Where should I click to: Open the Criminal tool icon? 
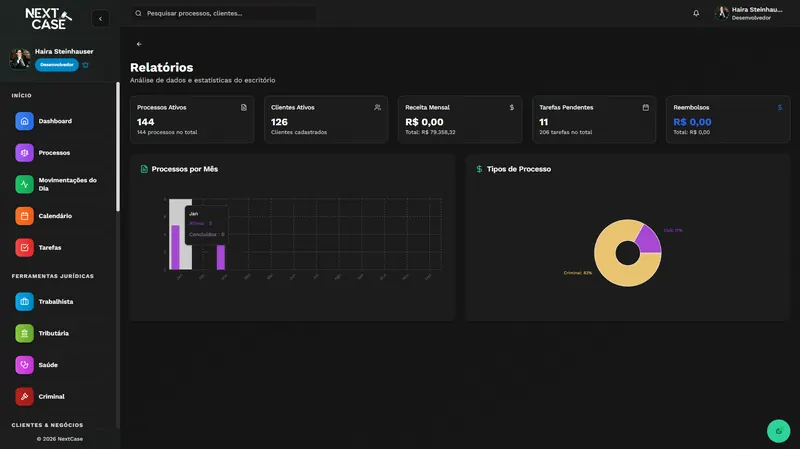(24, 396)
